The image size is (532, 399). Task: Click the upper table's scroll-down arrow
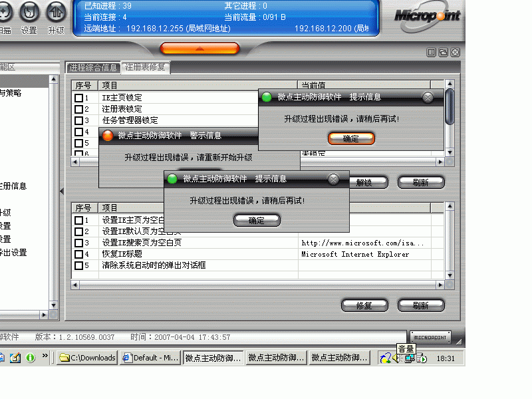(450, 153)
